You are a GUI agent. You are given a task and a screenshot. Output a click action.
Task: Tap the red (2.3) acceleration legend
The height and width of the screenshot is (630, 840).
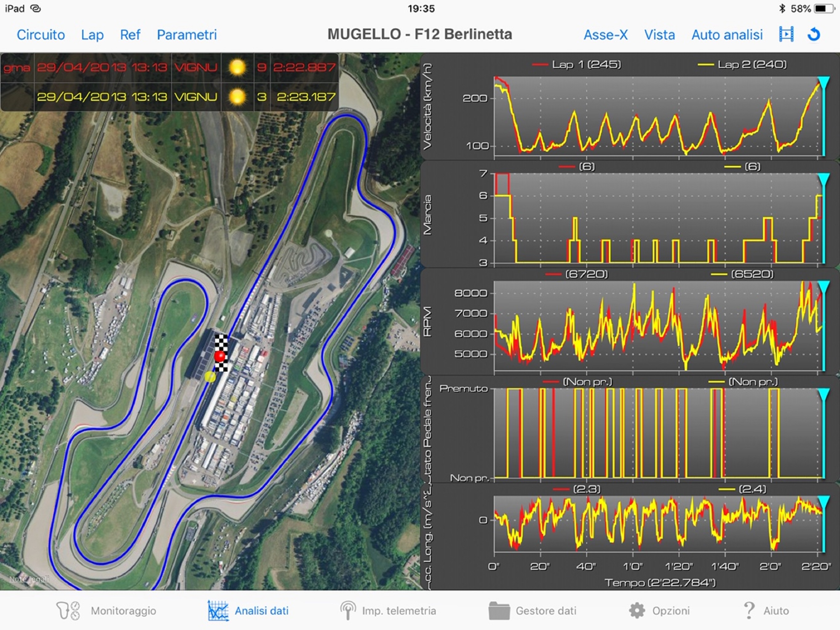pyautogui.click(x=577, y=489)
